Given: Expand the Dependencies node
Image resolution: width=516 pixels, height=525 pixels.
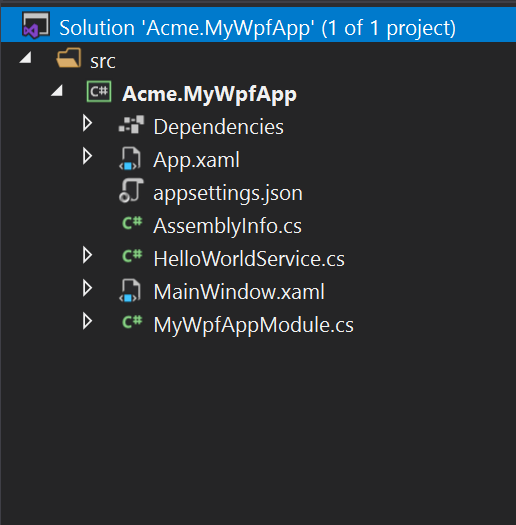Looking at the screenshot, I should point(87,123).
